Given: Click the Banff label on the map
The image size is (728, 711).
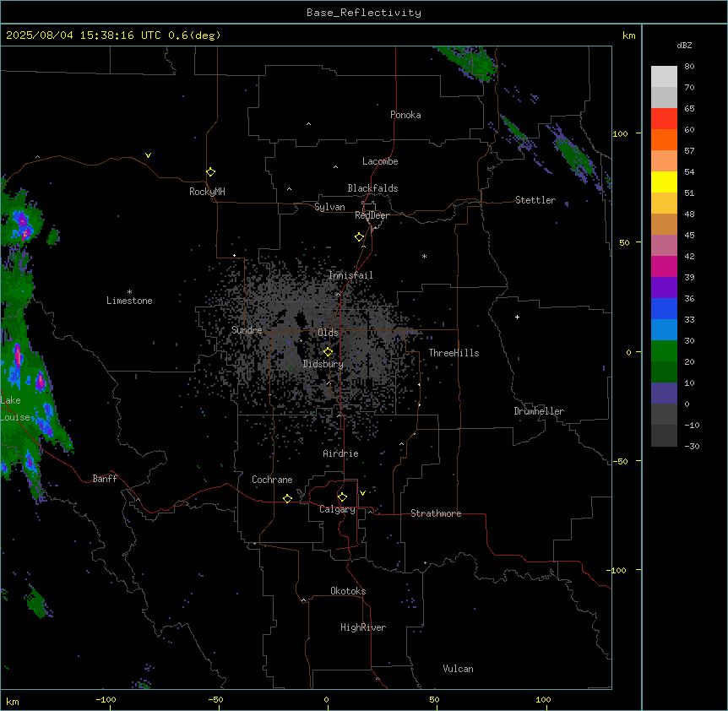Looking at the screenshot, I should tap(105, 479).
